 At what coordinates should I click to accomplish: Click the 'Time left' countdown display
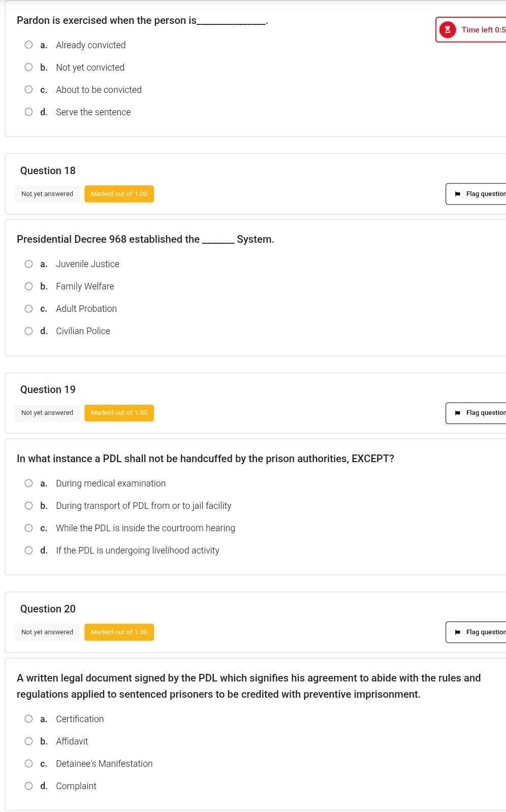[483, 30]
